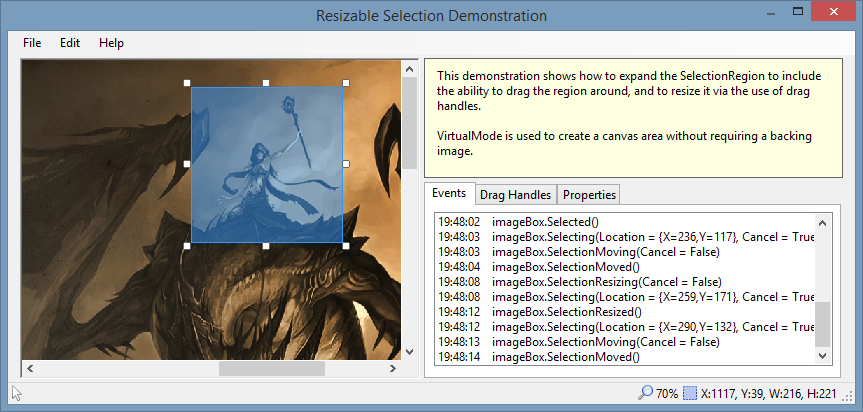Click the yellow demonstration description text box
Screen dimensions: 863x412
point(633,118)
